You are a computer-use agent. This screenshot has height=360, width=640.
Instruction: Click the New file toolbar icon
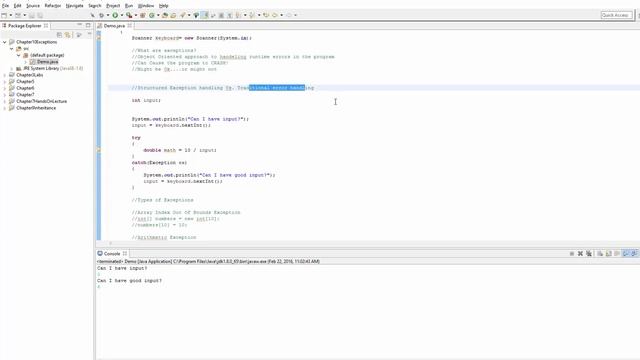click(4, 15)
